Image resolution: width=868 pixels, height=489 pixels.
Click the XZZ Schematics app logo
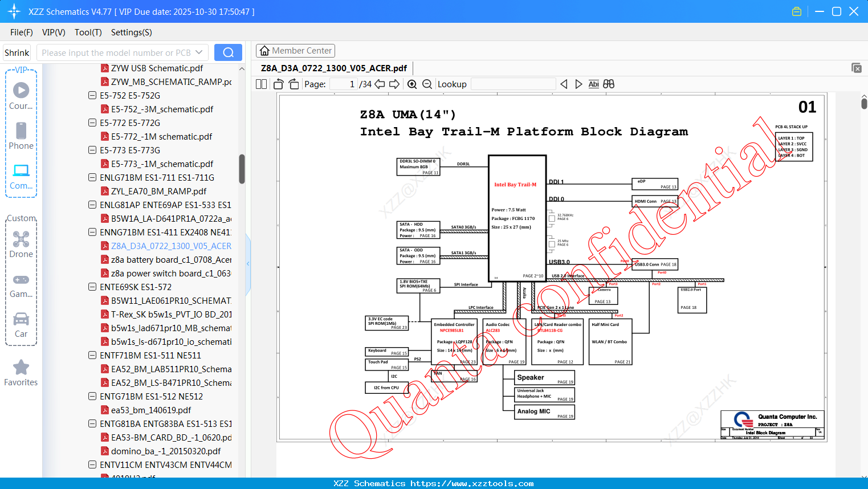14,11
